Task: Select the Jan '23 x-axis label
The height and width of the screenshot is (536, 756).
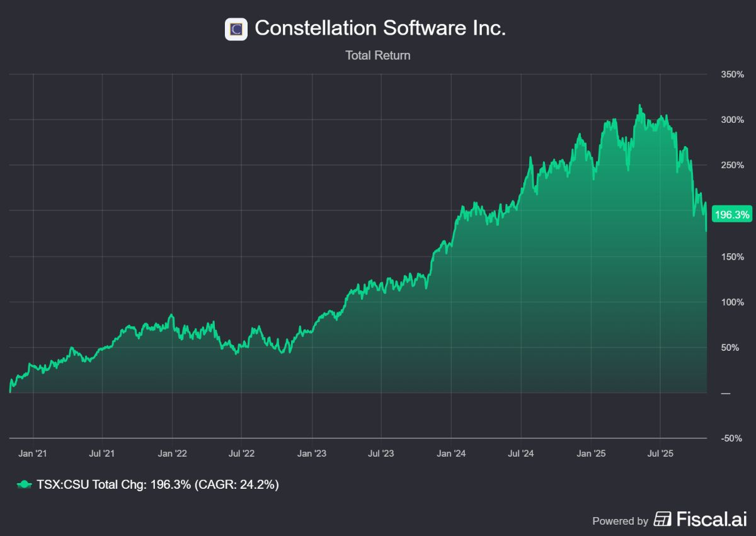Action: [x=312, y=453]
